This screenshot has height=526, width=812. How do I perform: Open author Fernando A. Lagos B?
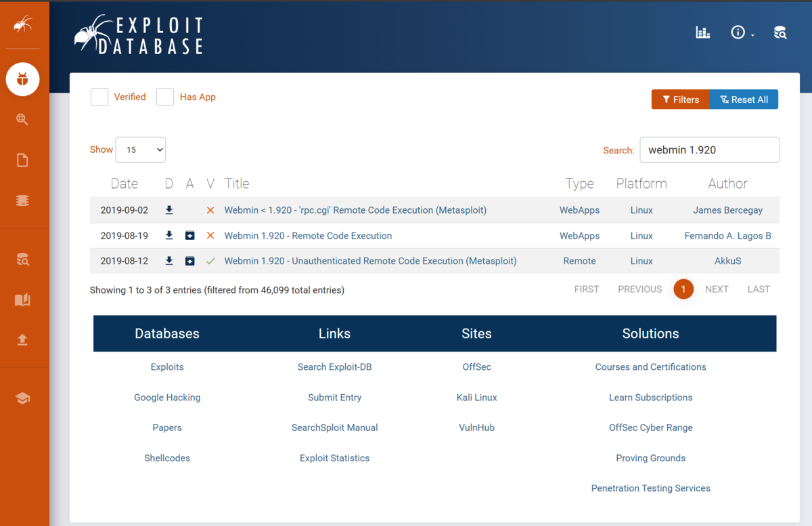(728, 236)
